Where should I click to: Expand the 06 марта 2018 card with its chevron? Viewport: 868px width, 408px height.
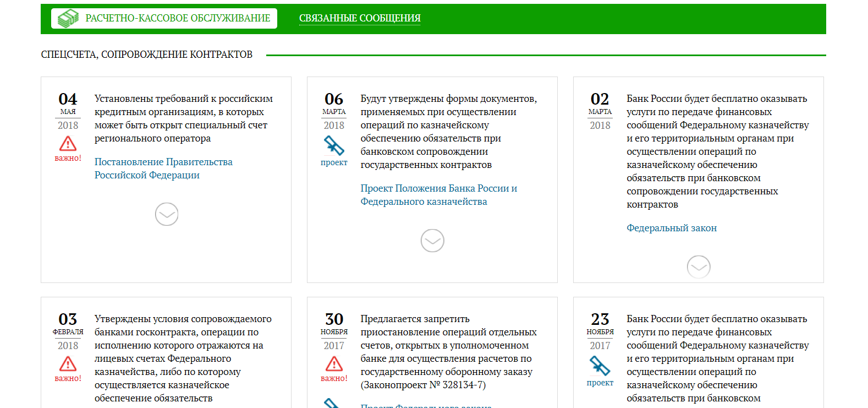(x=432, y=241)
